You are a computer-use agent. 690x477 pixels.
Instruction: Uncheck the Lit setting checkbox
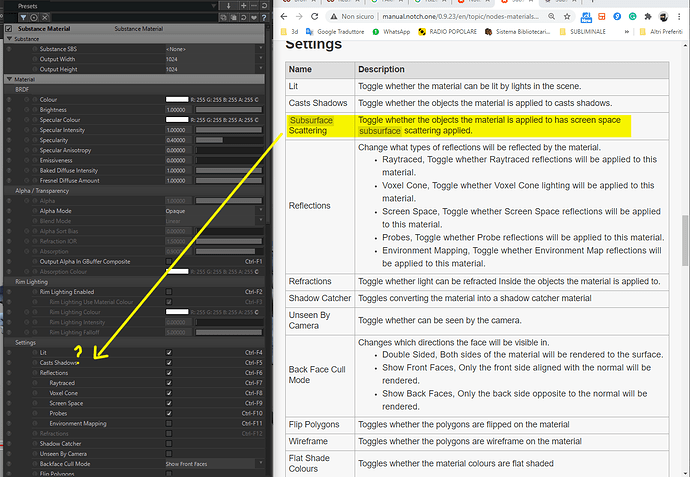[169, 352]
